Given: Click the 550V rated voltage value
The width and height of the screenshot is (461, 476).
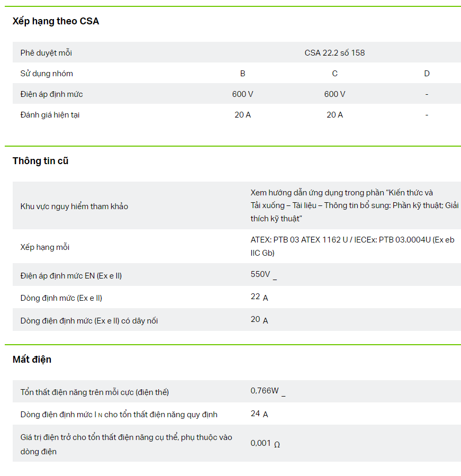Looking at the screenshot, I should click(x=260, y=274).
